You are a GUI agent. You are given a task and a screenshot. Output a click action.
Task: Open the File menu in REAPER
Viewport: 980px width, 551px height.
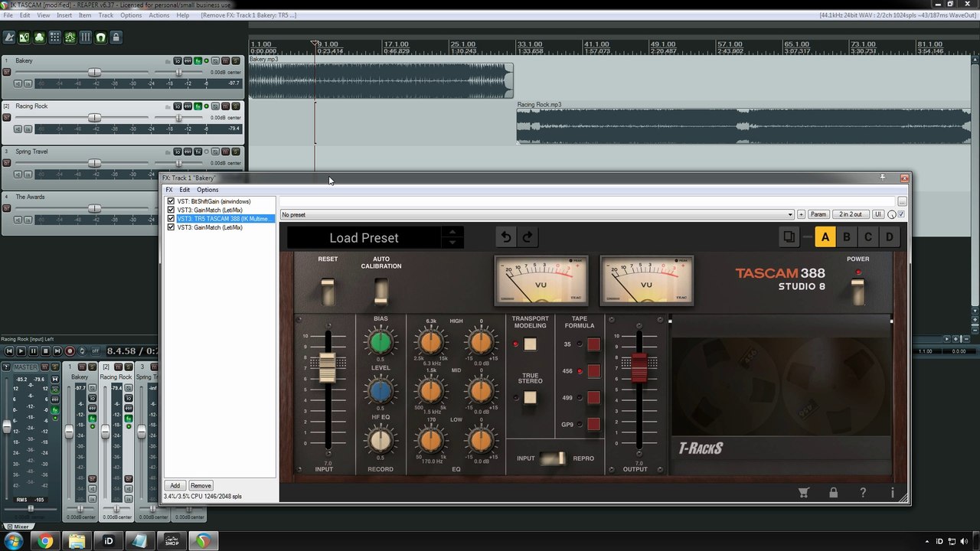(x=8, y=15)
